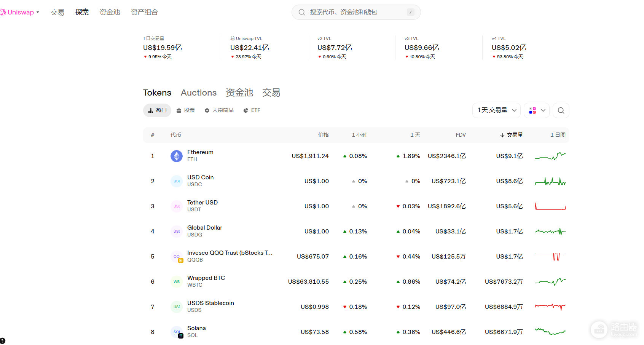Open the network selector dropdown
Screen dimensions: 644x345
pyautogui.click(x=537, y=110)
